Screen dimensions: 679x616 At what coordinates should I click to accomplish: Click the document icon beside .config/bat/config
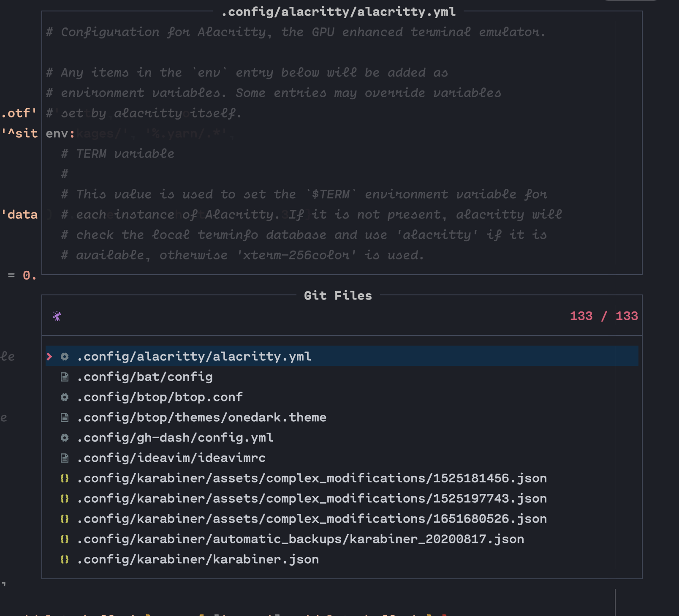click(64, 377)
